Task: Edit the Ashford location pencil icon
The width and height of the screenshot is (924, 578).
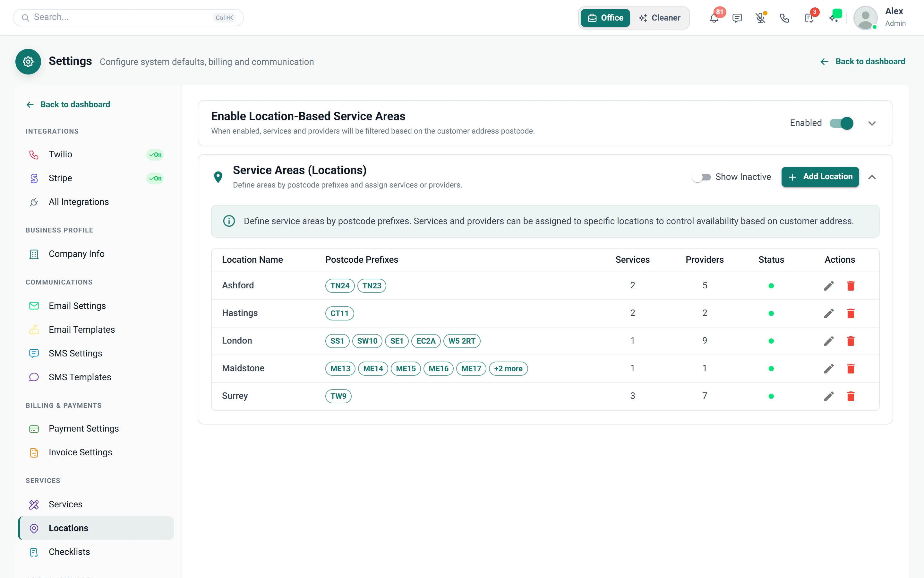Action: tap(828, 285)
